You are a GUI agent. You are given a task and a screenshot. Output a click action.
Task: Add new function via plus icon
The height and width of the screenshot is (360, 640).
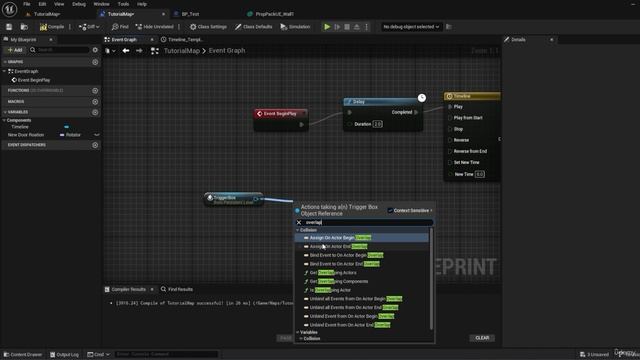pos(95,91)
